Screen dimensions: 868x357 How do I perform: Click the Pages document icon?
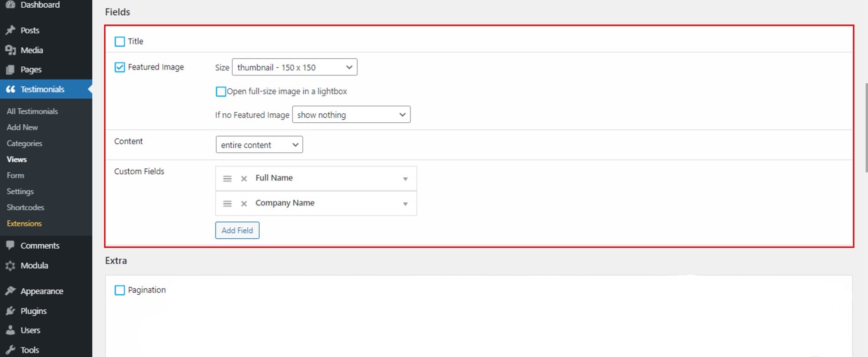point(10,70)
